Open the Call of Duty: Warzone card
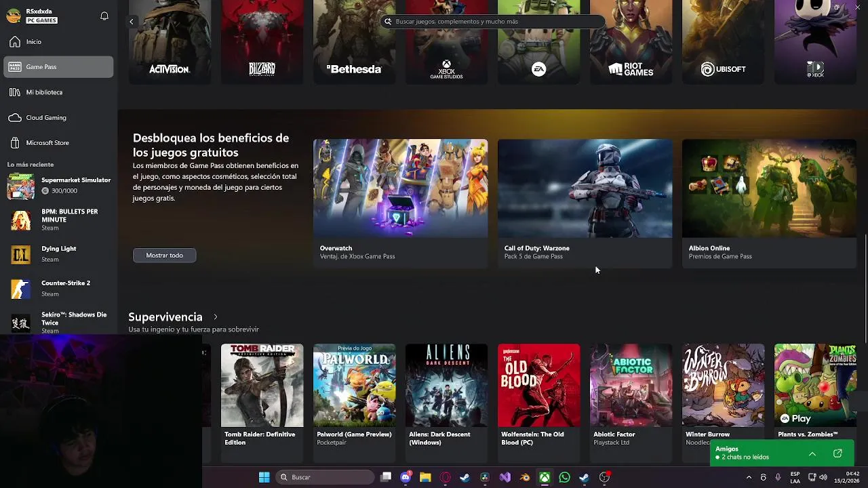Screen dimensions: 868x488 (x=585, y=203)
